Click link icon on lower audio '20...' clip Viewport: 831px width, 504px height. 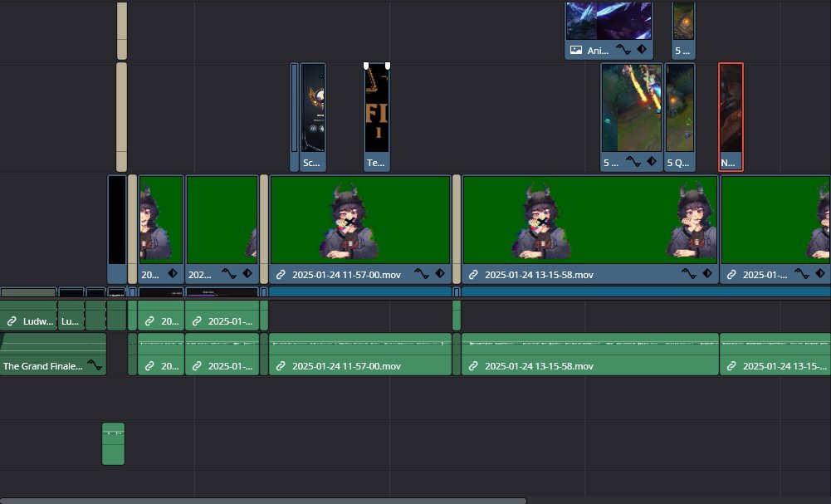149,366
